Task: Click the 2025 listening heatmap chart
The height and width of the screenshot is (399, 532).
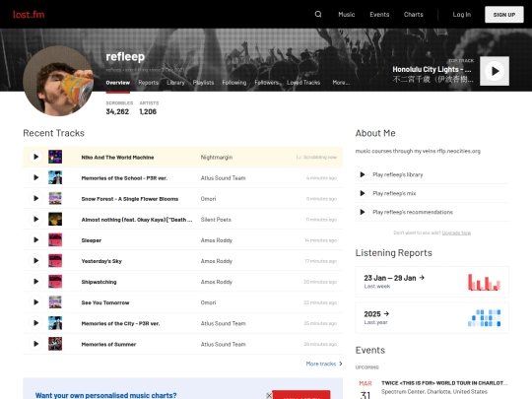Action: click(x=484, y=318)
